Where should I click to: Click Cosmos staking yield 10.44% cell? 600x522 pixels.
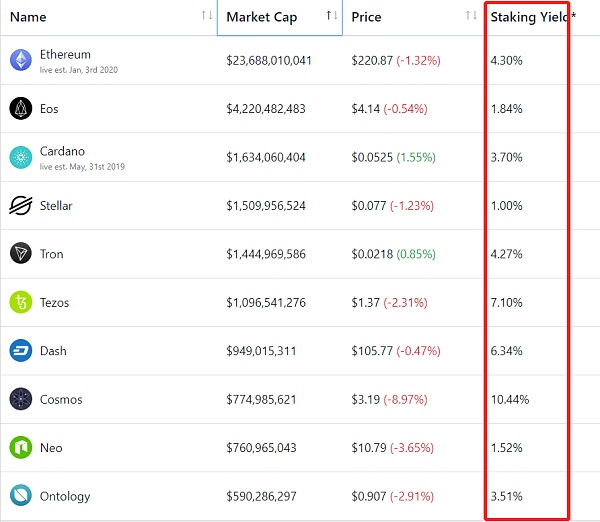pos(509,400)
